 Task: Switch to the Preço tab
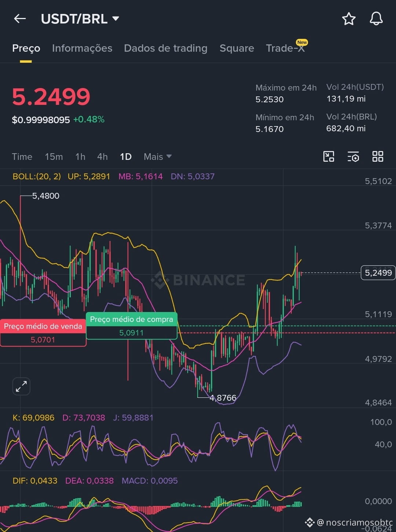click(x=26, y=48)
